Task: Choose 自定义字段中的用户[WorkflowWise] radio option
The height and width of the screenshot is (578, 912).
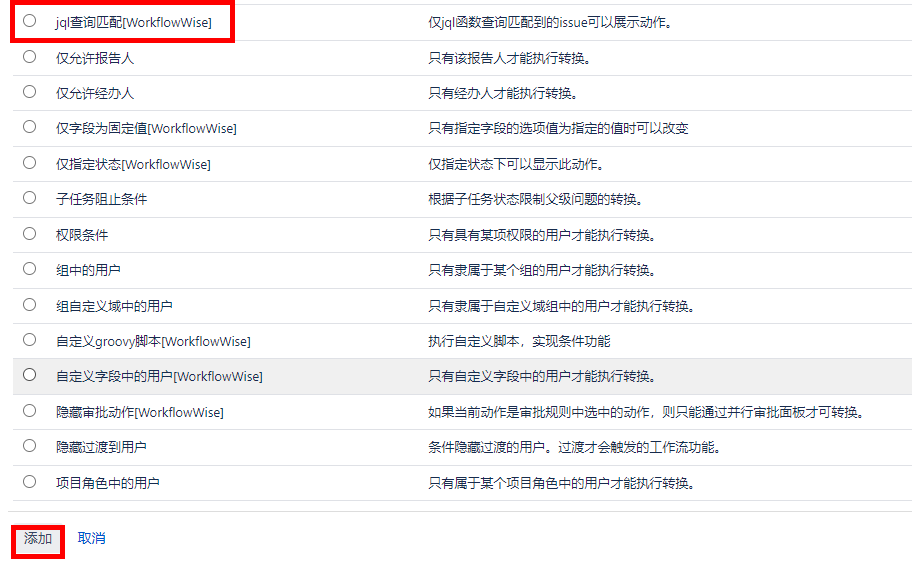Action: point(29,375)
